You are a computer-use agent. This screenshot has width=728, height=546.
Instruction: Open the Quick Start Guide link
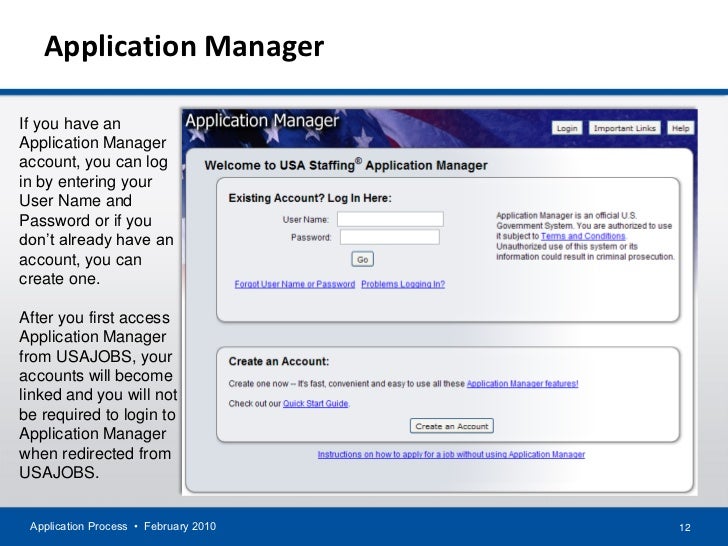315,403
